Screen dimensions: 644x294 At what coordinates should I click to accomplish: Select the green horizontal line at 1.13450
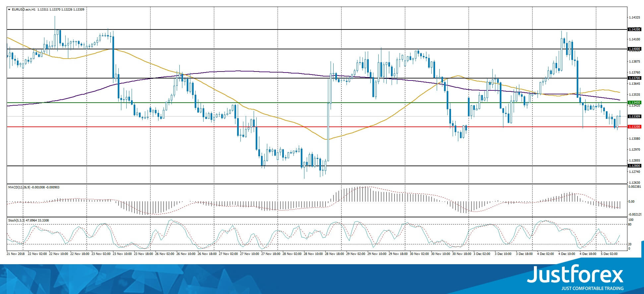coord(317,103)
